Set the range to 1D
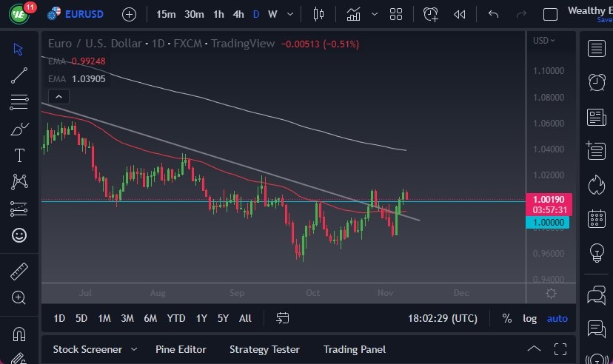 [x=59, y=318]
